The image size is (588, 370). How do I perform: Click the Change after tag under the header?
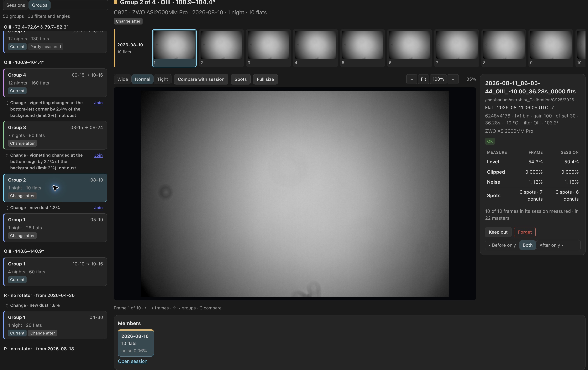[x=128, y=21]
